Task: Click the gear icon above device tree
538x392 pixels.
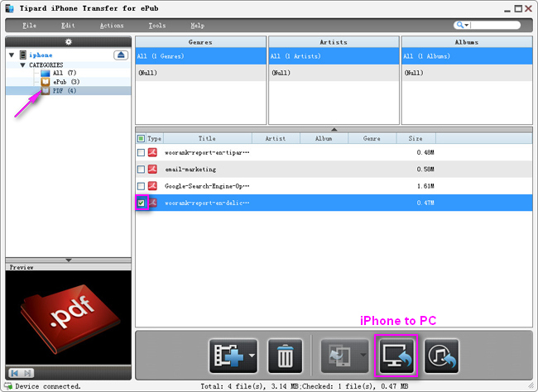Action: coord(69,42)
